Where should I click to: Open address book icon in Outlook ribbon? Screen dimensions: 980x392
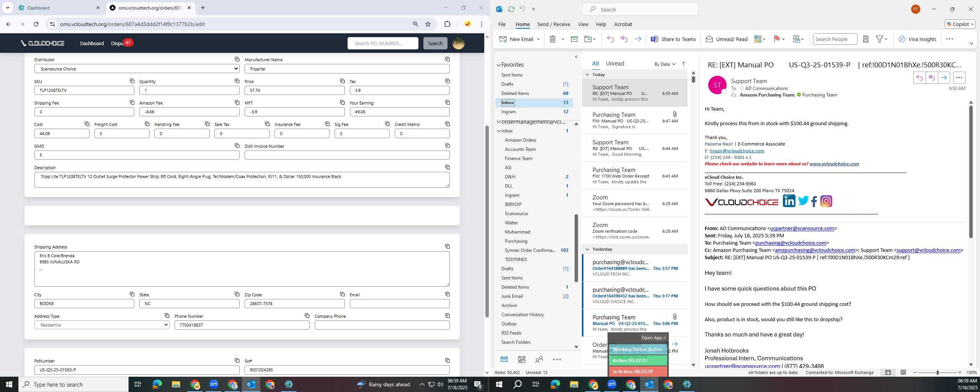pyautogui.click(x=866, y=39)
